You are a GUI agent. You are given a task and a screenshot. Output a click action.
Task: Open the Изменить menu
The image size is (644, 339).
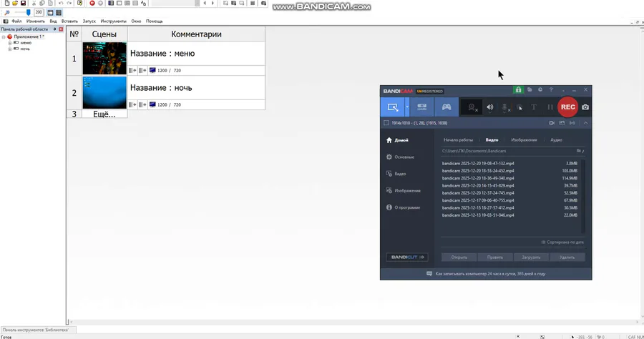point(36,21)
